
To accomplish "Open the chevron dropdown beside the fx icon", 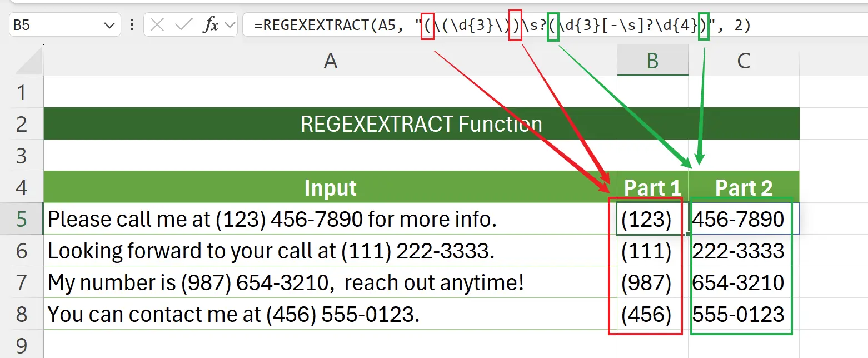I will (230, 26).
